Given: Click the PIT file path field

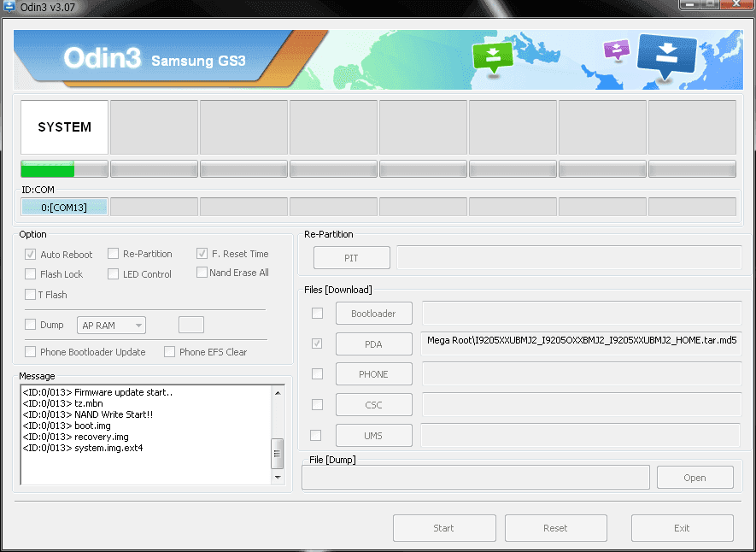Looking at the screenshot, I should coord(569,257).
